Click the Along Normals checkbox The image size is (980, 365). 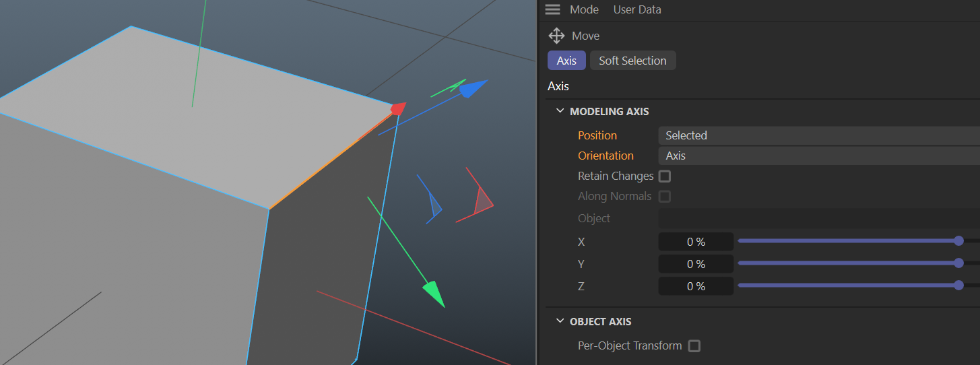pos(665,197)
